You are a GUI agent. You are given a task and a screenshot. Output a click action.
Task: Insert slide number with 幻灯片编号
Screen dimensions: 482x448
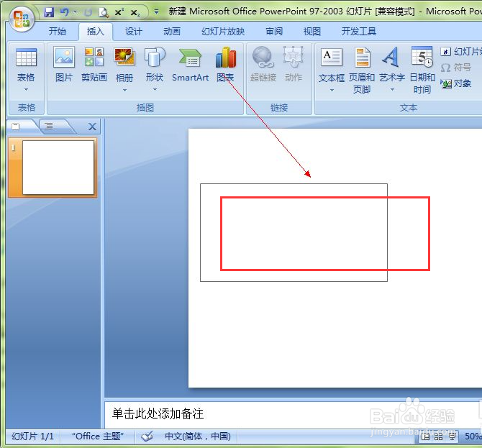[460, 51]
